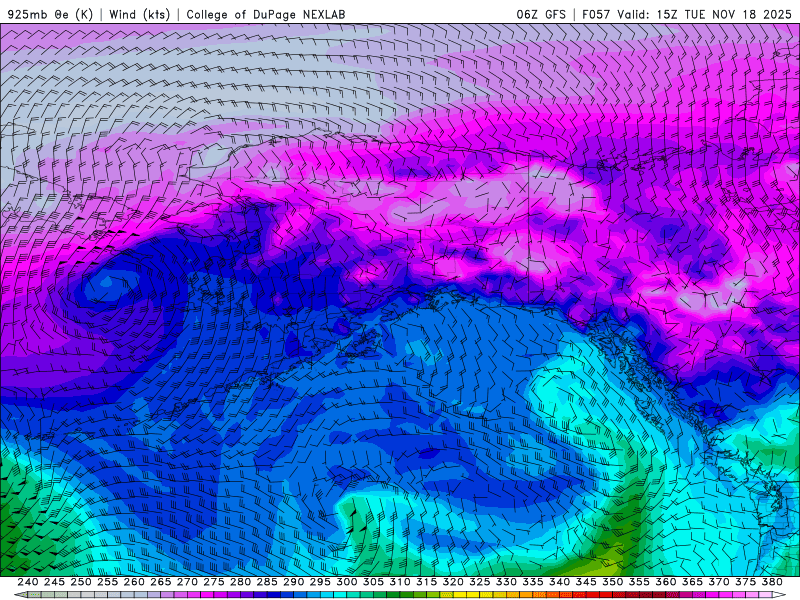Click the 'F057' forecast hour label
Image resolution: width=800 pixels, height=600 pixels.
click(x=596, y=14)
